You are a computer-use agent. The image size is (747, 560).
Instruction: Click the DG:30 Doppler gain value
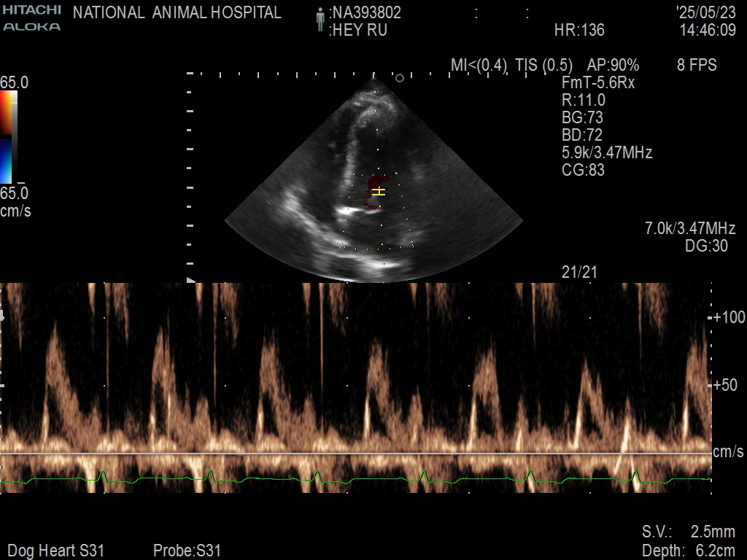[x=706, y=246]
